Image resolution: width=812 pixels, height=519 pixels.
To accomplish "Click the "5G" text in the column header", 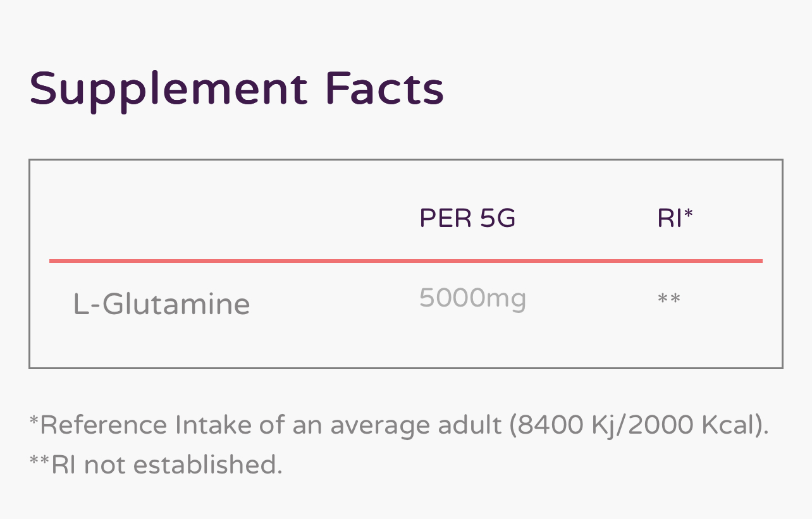I will click(x=498, y=219).
